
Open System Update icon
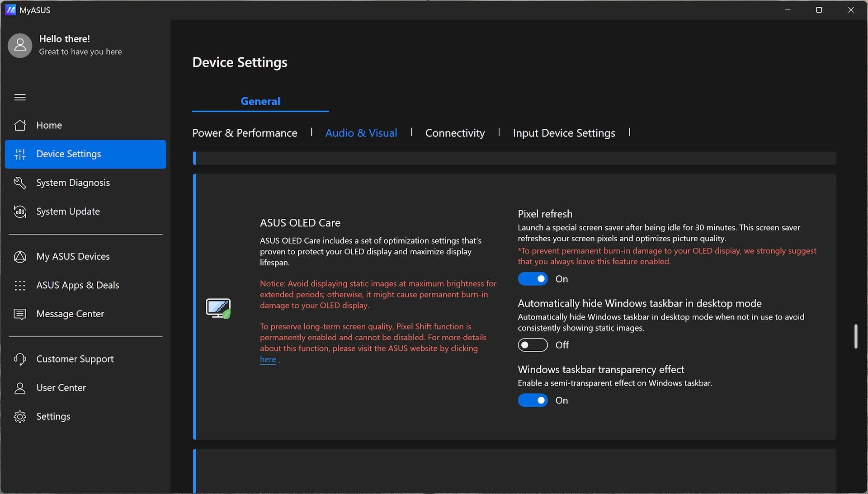[19, 211]
